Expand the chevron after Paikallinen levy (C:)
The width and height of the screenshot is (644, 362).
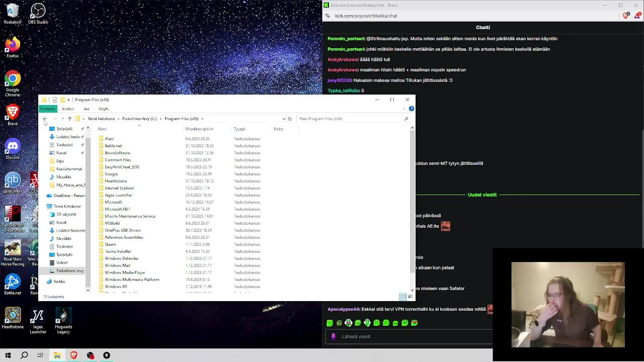pyautogui.click(x=161, y=119)
